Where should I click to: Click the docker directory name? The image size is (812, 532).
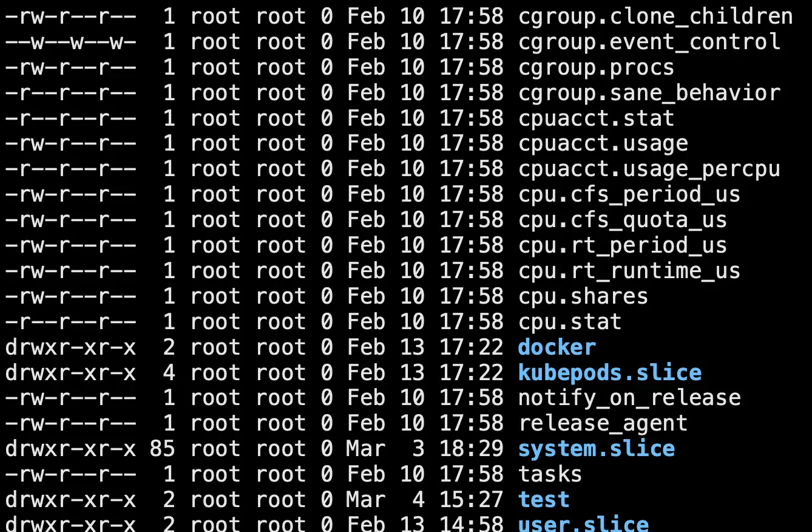557,347
